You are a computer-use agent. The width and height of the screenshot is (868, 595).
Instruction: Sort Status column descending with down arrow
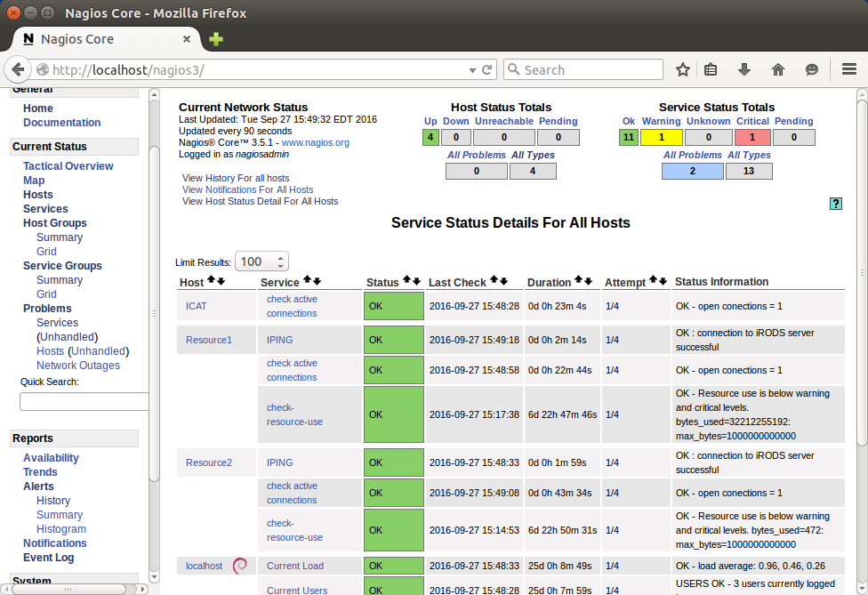[x=417, y=281]
